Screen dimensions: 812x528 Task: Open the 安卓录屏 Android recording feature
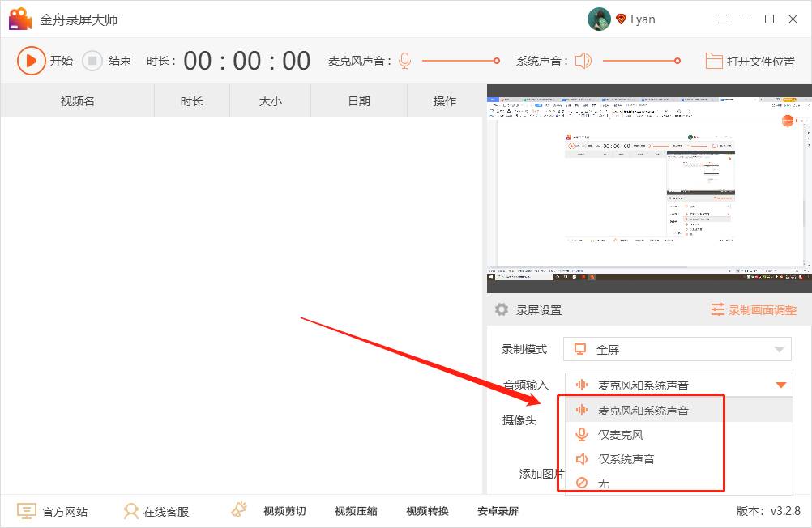pos(498,511)
